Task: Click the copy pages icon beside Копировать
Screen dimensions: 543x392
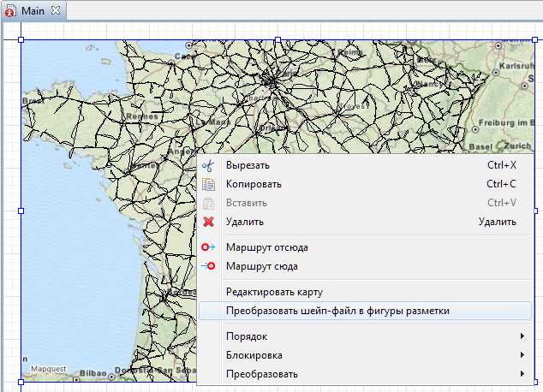Action: (208, 184)
